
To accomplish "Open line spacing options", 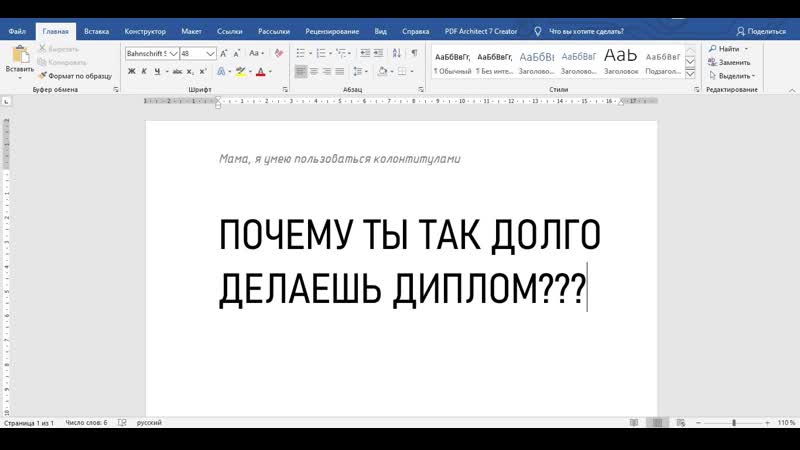I will click(358, 71).
